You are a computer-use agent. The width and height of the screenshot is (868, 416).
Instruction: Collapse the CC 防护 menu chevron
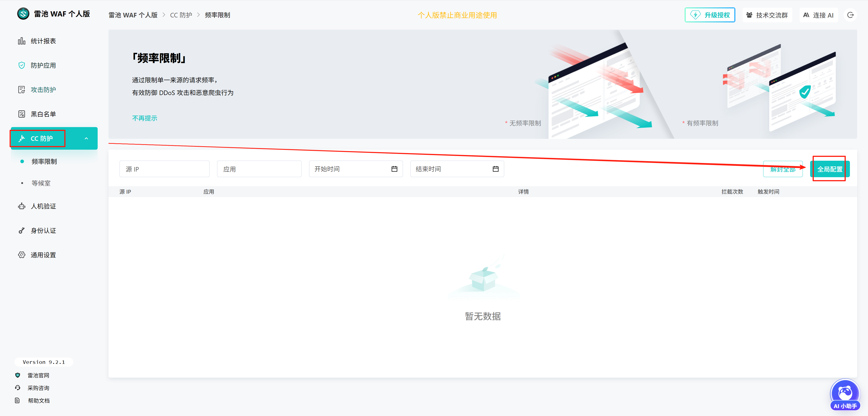click(x=86, y=139)
